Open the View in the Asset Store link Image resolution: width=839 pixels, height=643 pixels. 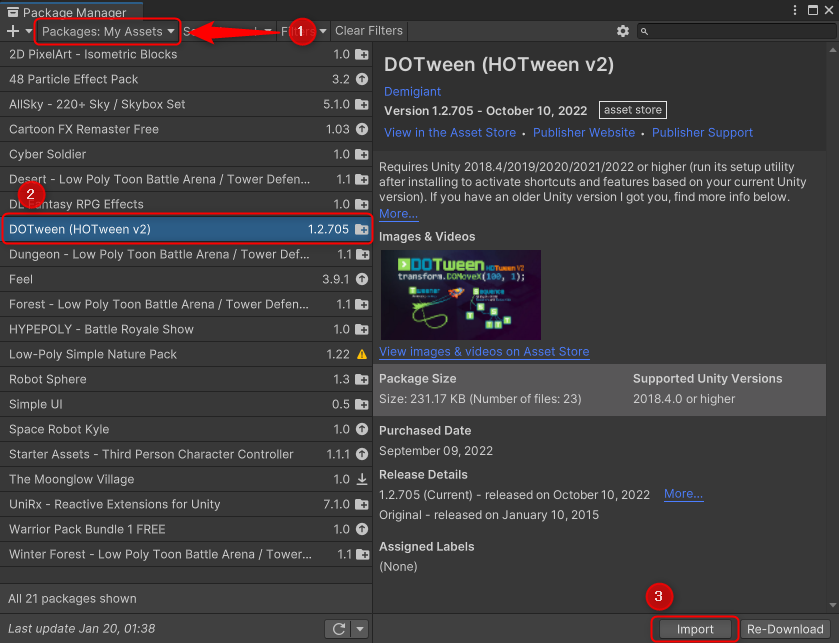click(450, 132)
